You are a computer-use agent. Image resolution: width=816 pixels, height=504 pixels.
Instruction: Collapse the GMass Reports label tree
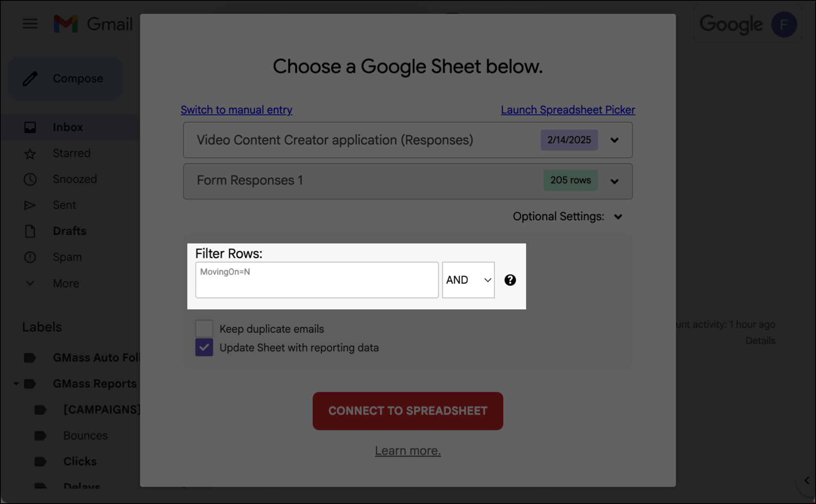(x=16, y=384)
